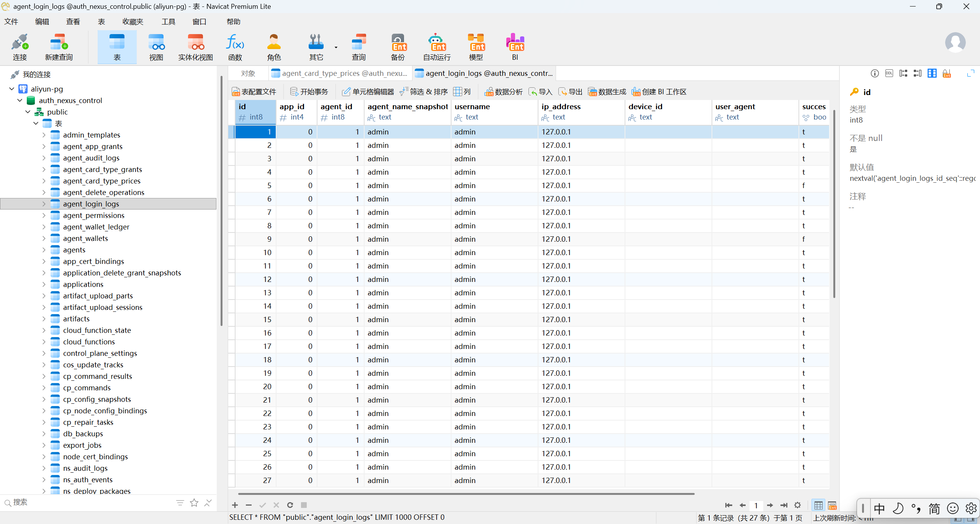Screen dimensions: 980x524
Task: Open 新建查询 new query
Action: [x=59, y=47]
